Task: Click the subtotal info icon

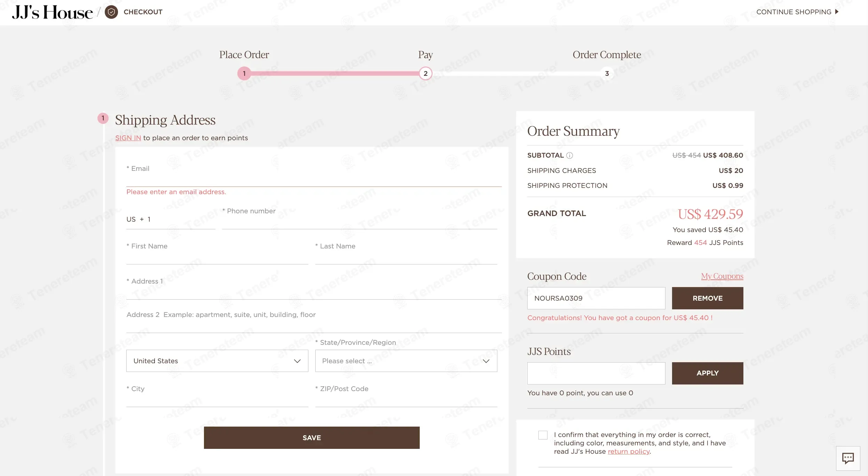Action: 569,156
